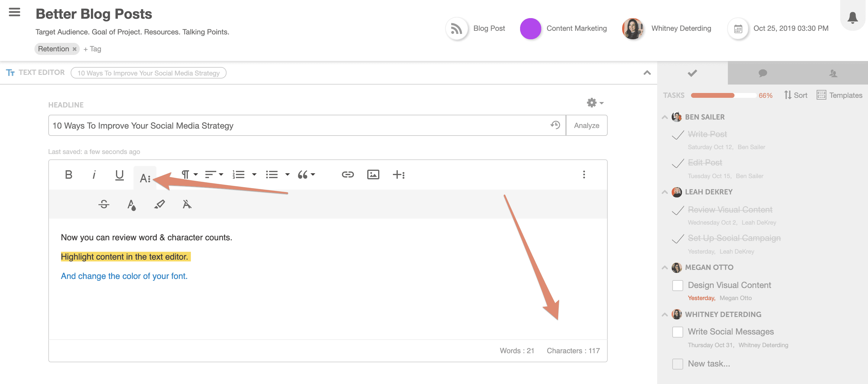
Task: Click the insert image icon
Action: point(373,174)
